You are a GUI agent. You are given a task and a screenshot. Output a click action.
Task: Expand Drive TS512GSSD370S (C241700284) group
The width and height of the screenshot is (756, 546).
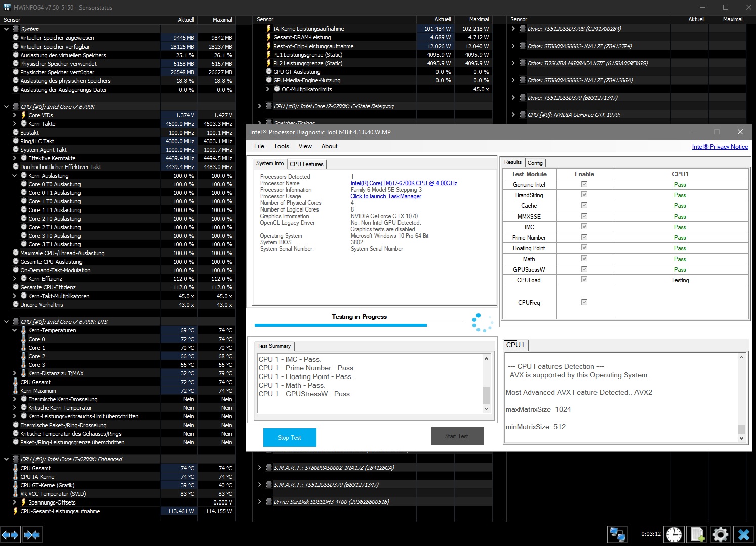point(513,29)
